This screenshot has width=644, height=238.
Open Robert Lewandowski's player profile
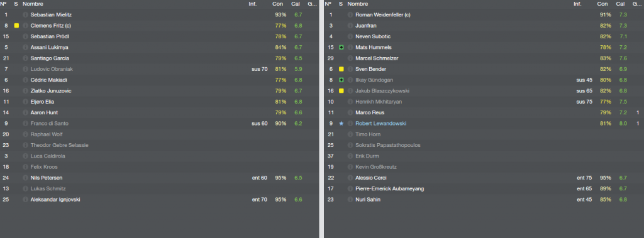[380, 123]
